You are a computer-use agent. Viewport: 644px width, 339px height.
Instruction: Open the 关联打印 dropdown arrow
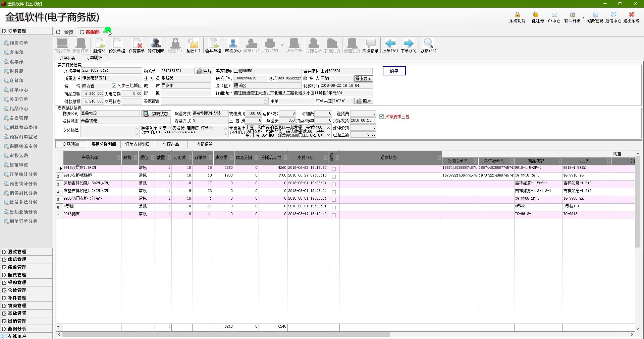282,45
